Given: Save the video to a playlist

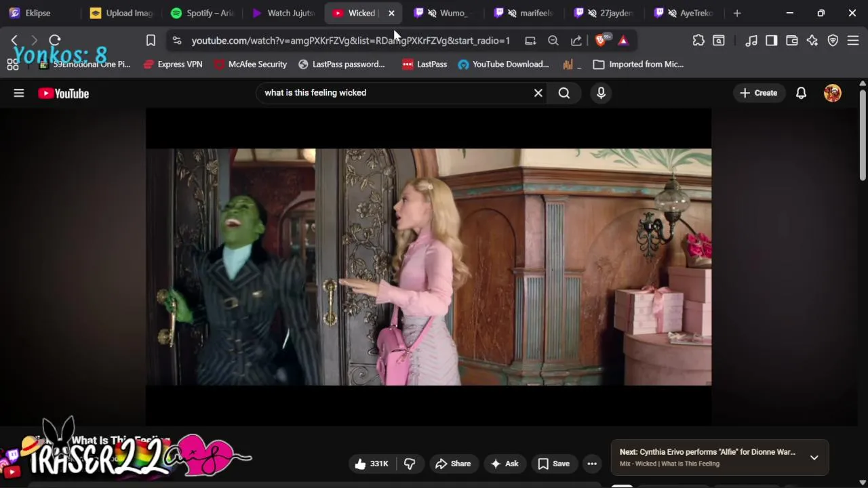Looking at the screenshot, I should click(553, 464).
